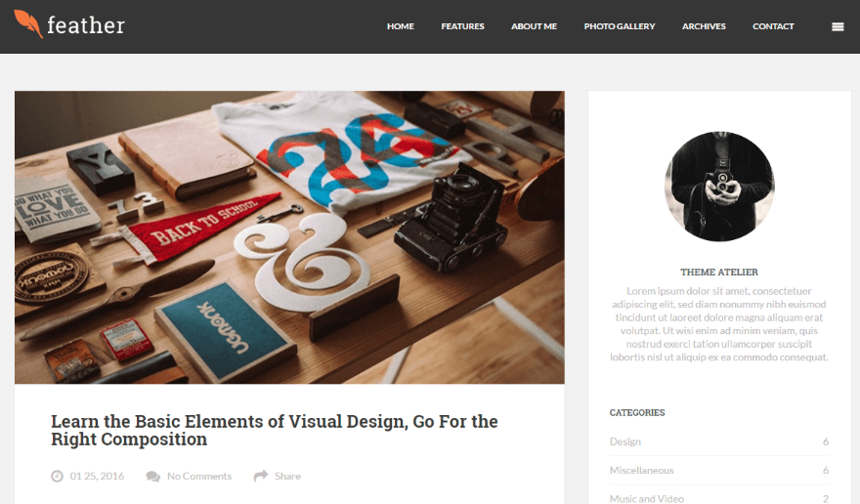Viewport: 860px width, 504px height.
Task: Open the post title about Visual Design
Action: point(275,430)
